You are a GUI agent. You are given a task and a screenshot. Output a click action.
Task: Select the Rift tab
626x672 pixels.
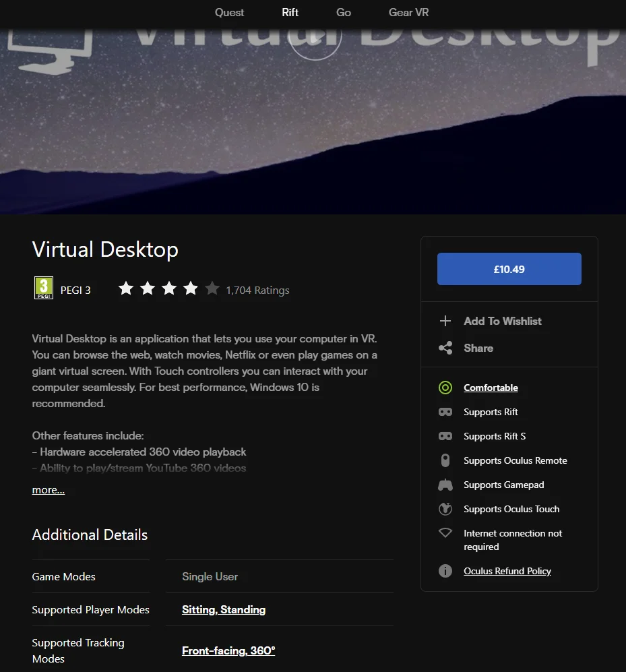pyautogui.click(x=290, y=12)
